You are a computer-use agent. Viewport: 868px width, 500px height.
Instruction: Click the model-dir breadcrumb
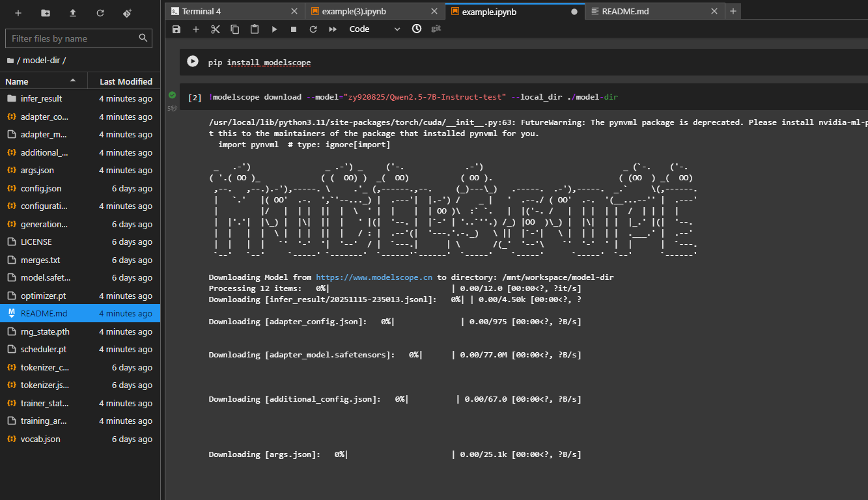(42, 60)
